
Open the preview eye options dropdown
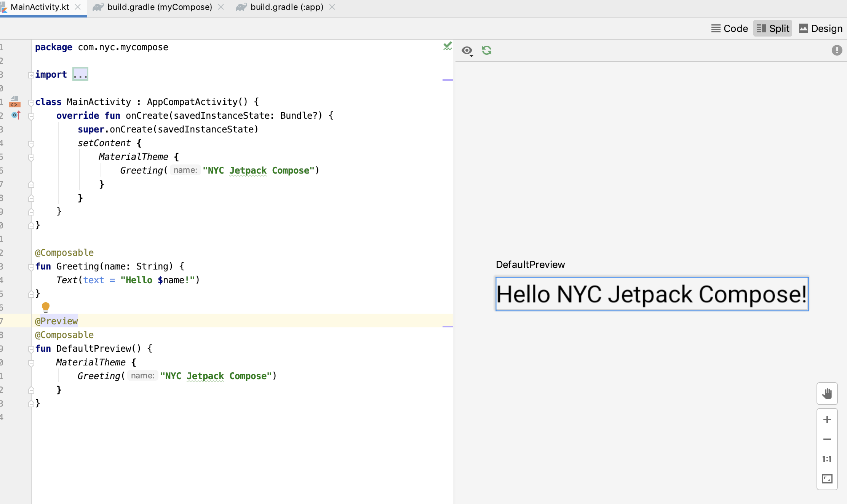pos(467,51)
